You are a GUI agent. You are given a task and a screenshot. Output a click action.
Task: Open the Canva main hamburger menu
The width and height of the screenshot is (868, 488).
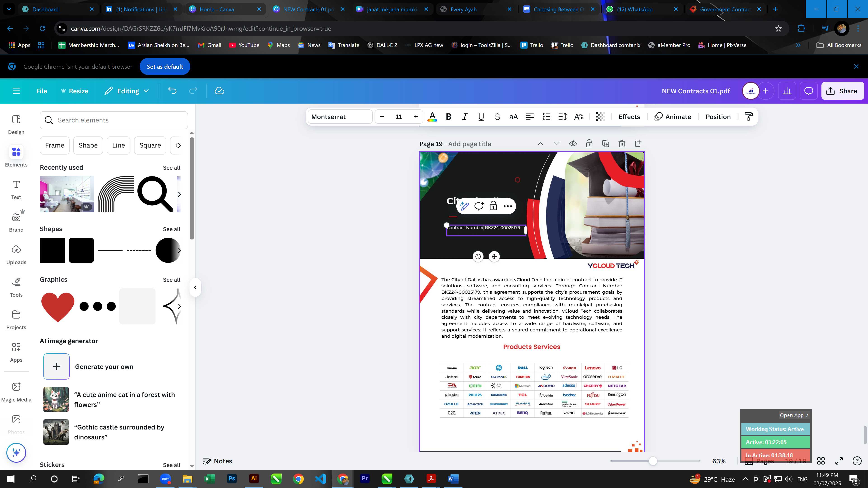16,91
